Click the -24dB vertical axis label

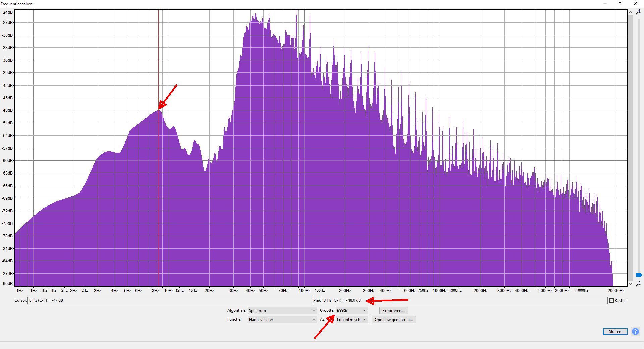[x=7, y=12]
